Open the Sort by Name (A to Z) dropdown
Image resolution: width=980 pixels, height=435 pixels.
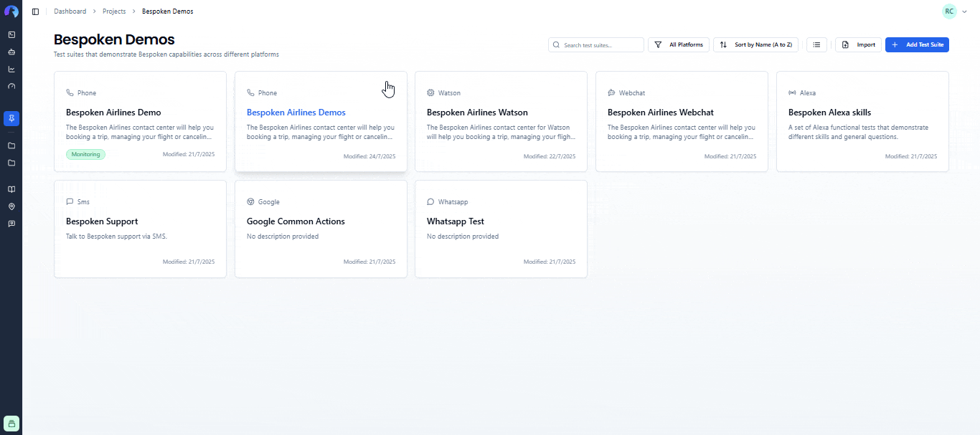[x=757, y=44]
